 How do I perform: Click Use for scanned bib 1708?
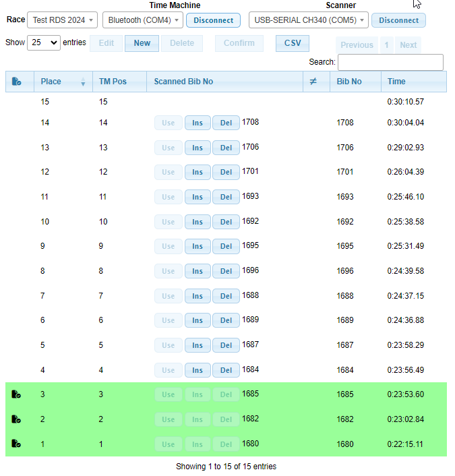click(x=168, y=123)
